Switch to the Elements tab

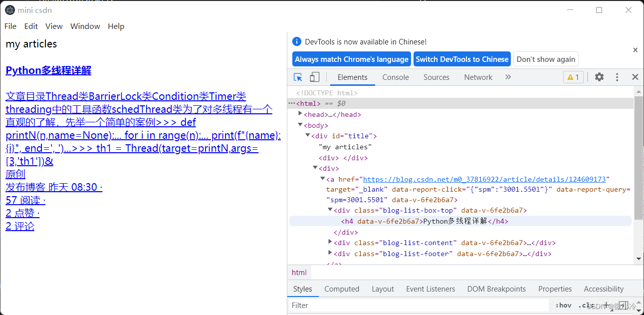pyautogui.click(x=353, y=77)
